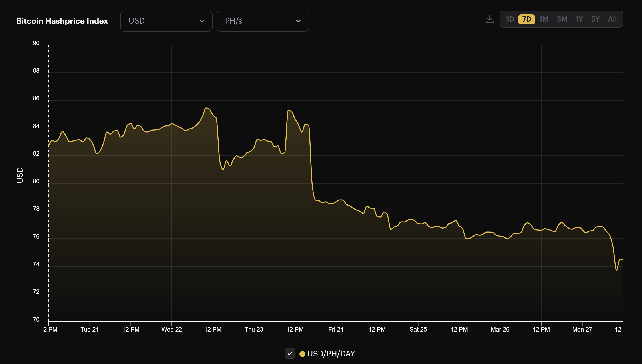
Task: Select the 1M time range
Action: tap(544, 19)
